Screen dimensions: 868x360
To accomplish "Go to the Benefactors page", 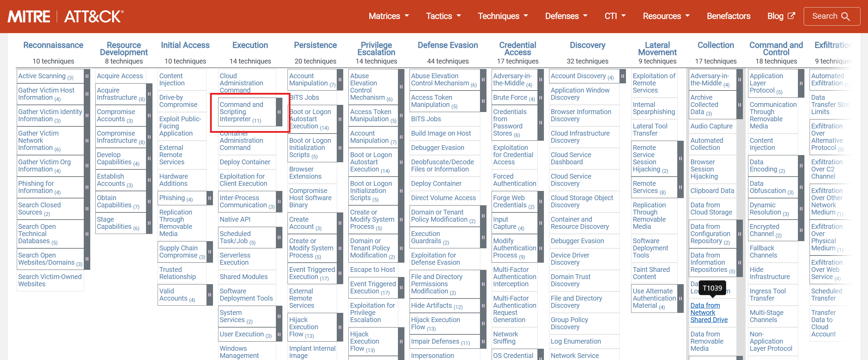I will [729, 16].
